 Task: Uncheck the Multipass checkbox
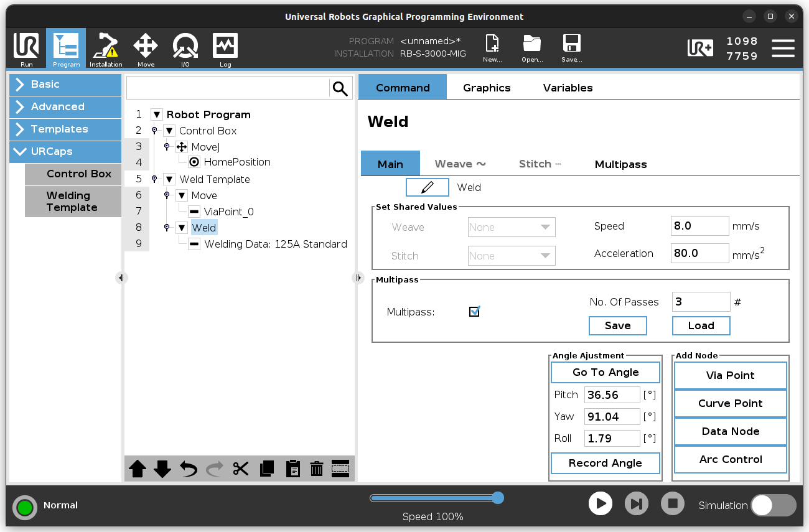474,312
